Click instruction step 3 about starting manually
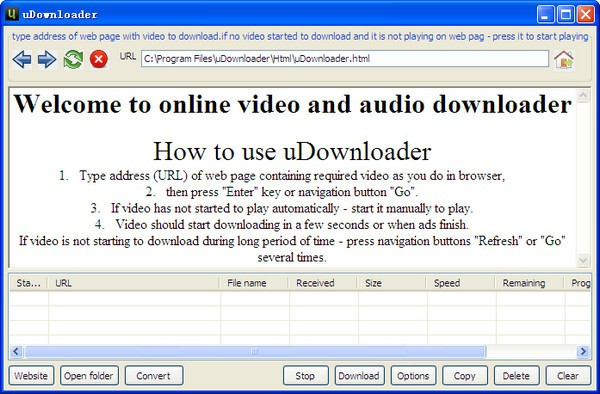Screen dimensions: 600x394 click(x=282, y=208)
